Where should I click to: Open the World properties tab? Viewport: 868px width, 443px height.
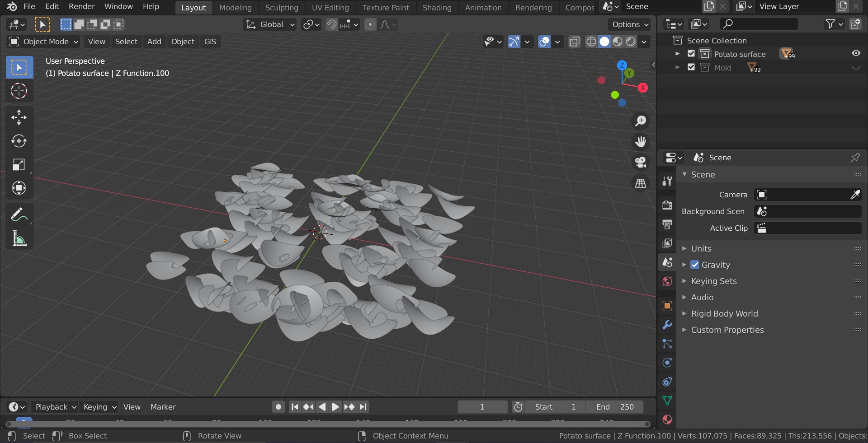click(x=667, y=281)
